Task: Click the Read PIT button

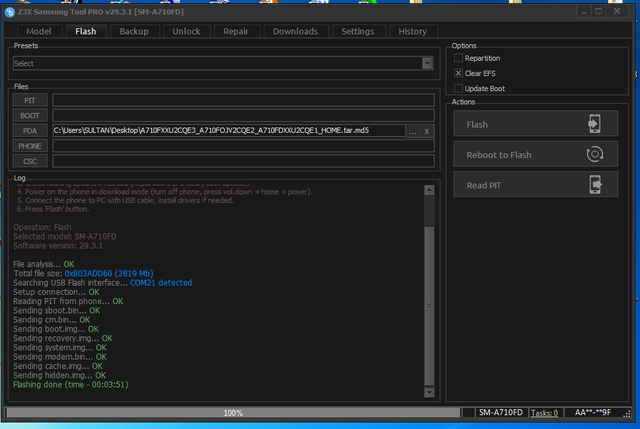Action: coord(536,184)
